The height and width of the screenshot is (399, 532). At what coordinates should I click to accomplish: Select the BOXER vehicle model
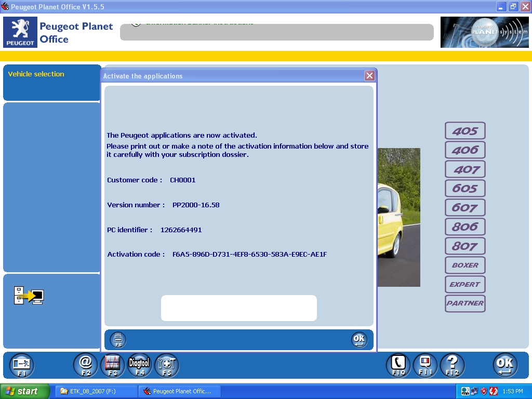[x=465, y=265]
